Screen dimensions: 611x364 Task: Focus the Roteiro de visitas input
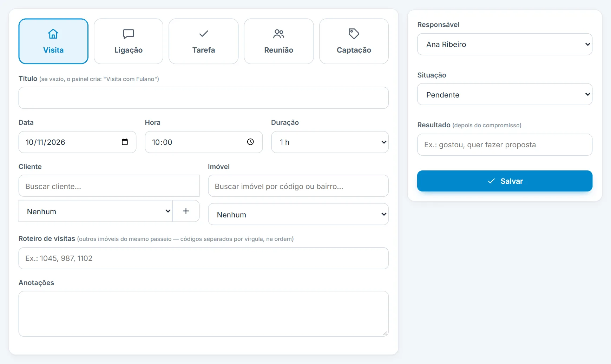point(204,258)
